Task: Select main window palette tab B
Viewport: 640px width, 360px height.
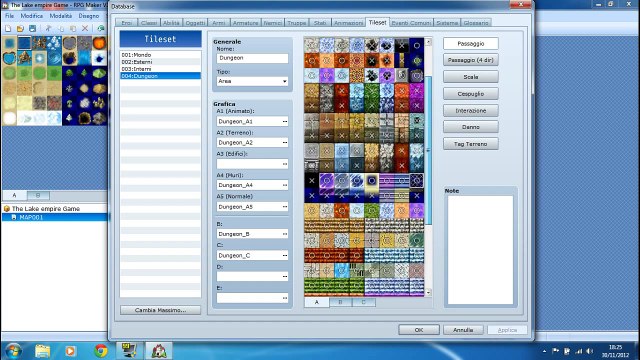Action: pos(38,196)
